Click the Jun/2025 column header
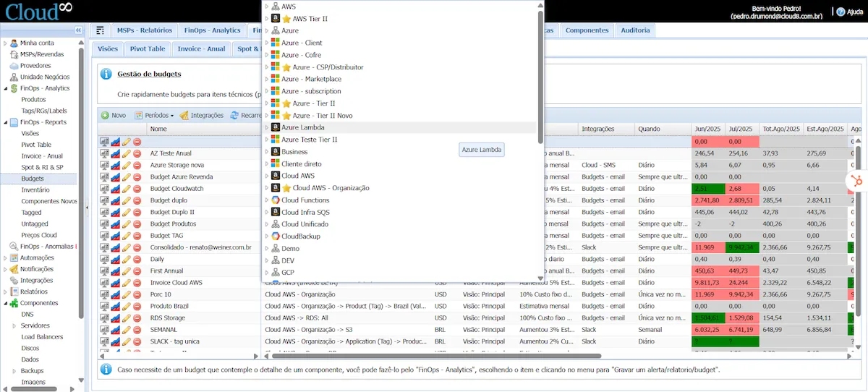 [708, 129]
